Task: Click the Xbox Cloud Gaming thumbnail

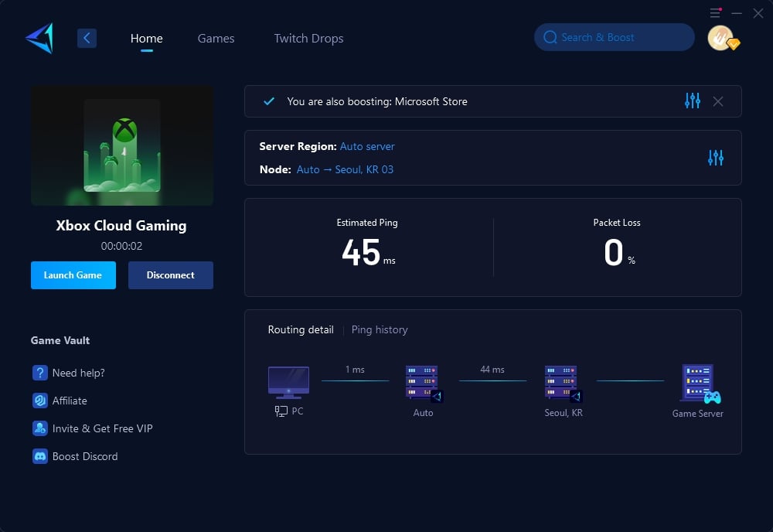Action: click(x=122, y=145)
